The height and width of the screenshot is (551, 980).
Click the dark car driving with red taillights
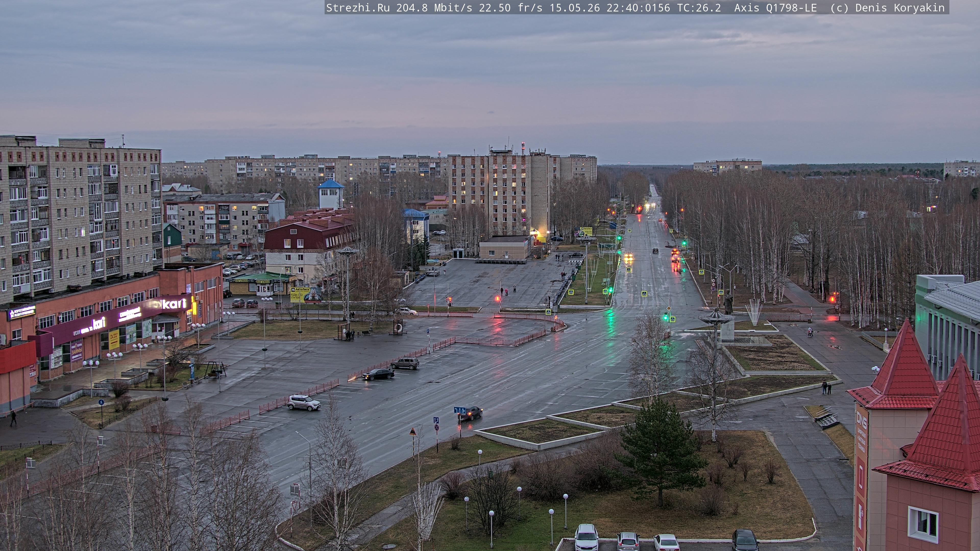click(x=471, y=413)
